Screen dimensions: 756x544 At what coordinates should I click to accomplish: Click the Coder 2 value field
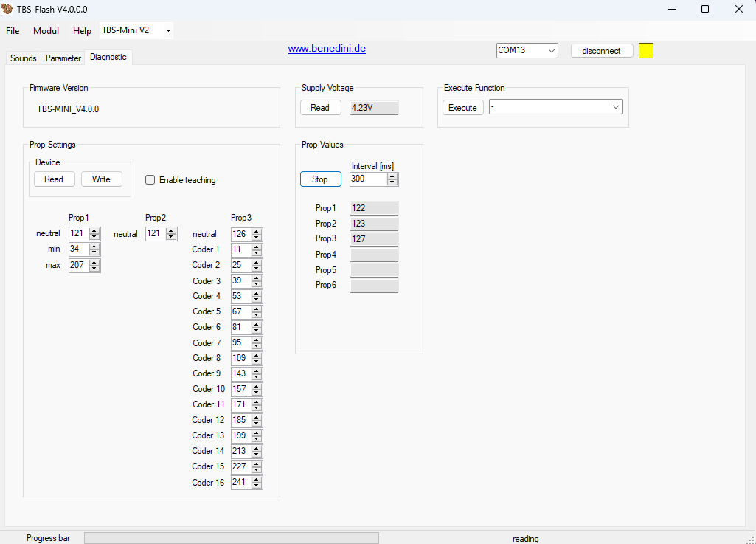coord(241,265)
